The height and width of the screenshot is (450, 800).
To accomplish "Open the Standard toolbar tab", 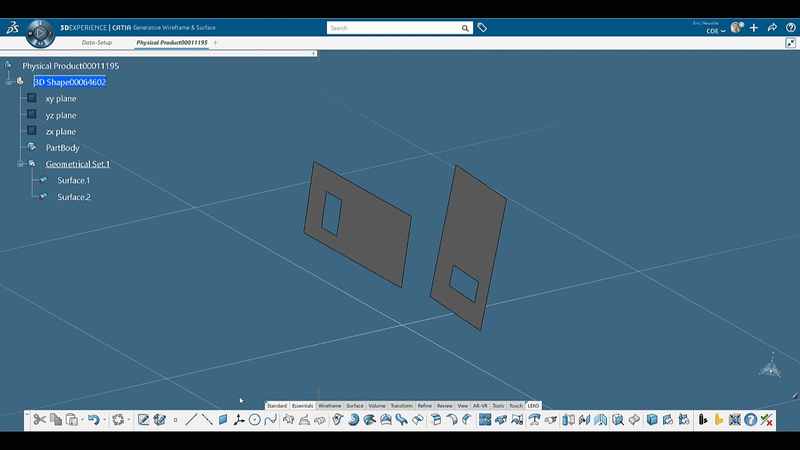I will [277, 406].
